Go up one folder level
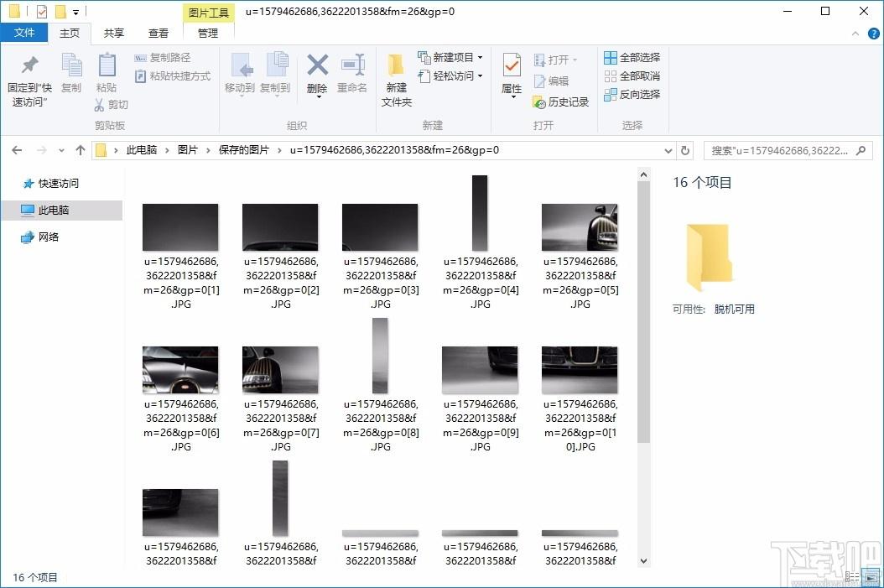Image resolution: width=884 pixels, height=588 pixels. (x=81, y=150)
